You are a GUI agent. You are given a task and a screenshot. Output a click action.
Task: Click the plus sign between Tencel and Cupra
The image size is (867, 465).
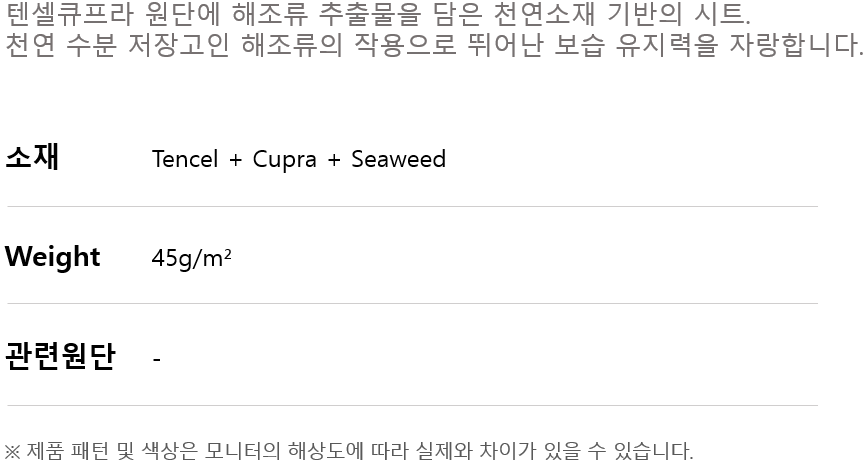(235, 160)
